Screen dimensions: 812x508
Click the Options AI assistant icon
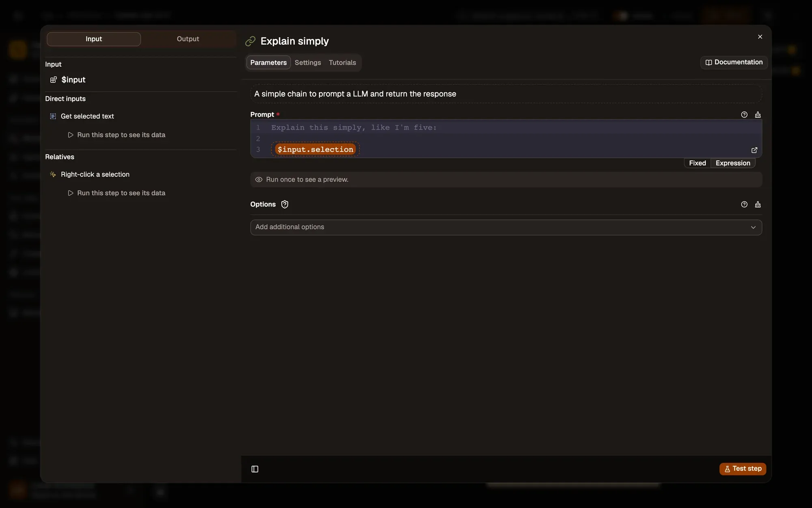(x=758, y=204)
